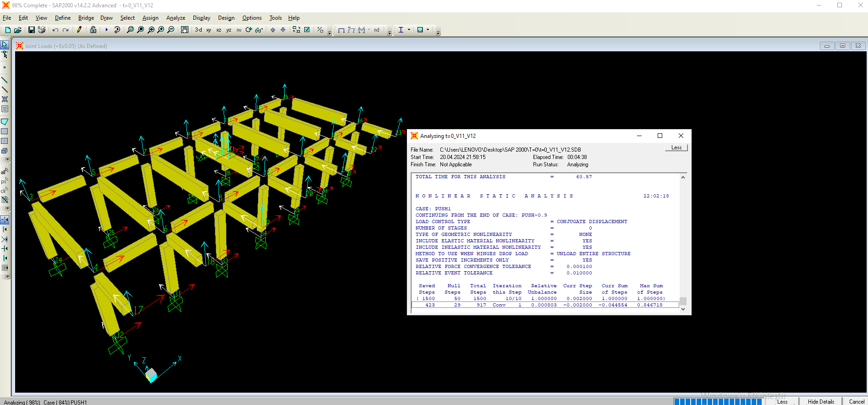Click the 'Analyzing t=0_V11_V12' dialog title
868x405 pixels.
point(448,136)
